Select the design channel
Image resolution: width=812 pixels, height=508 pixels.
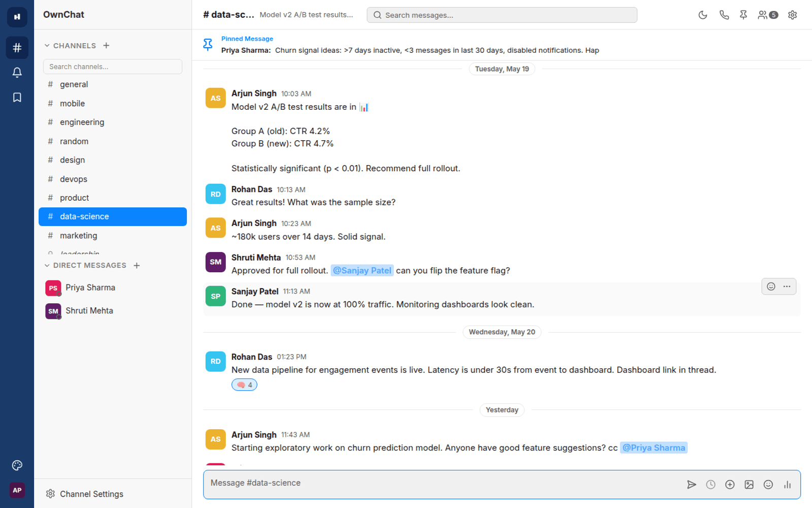point(113,160)
